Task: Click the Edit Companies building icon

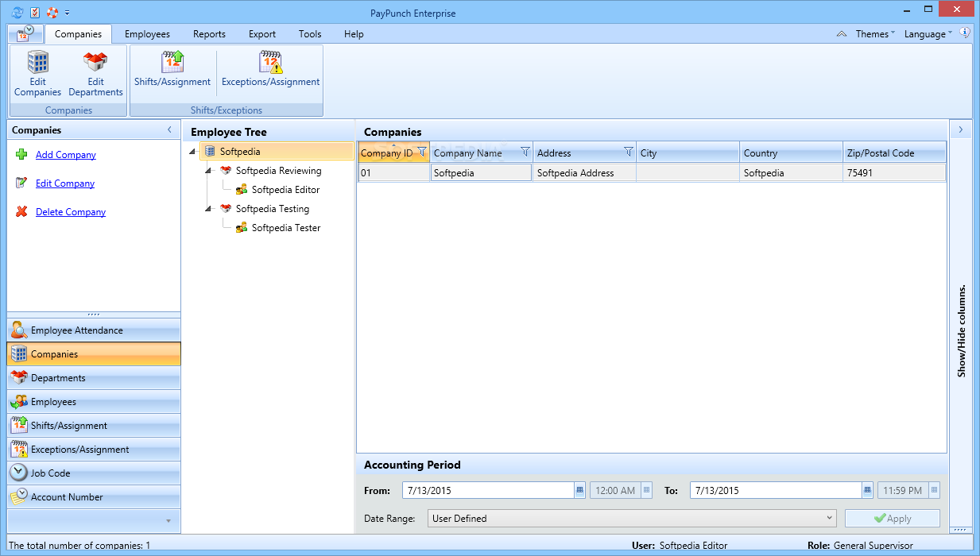Action: click(37, 62)
